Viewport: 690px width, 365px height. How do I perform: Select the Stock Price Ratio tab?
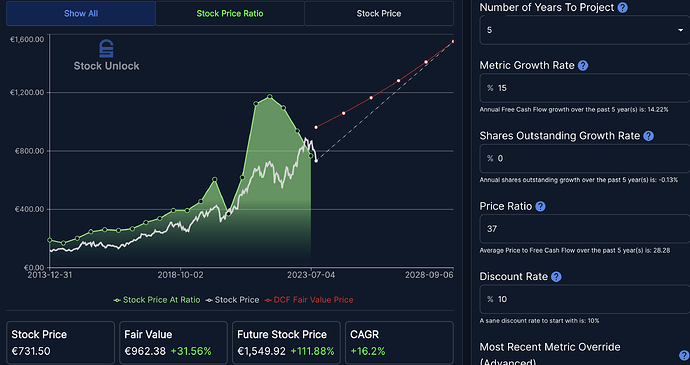click(230, 14)
